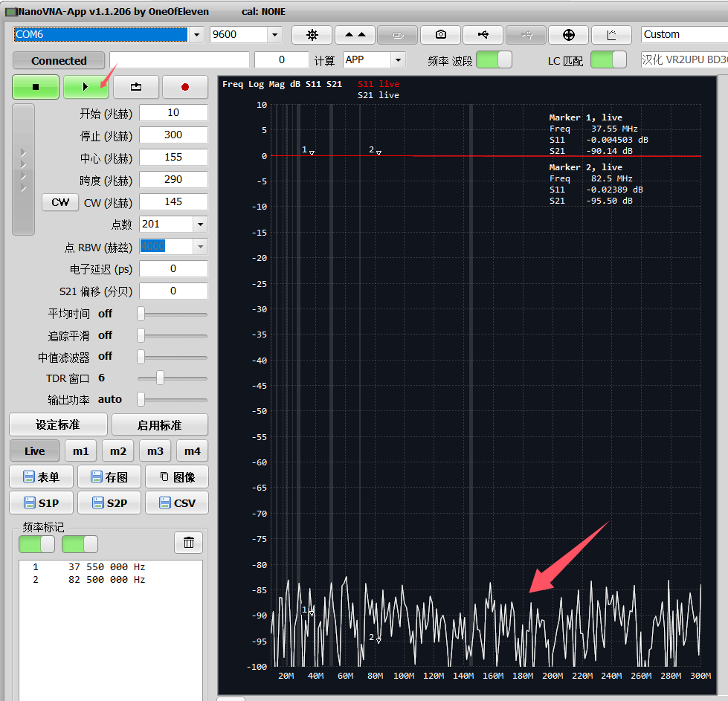Screen dimensions: 728x701
Task: Select memory m1
Action: click(x=81, y=450)
